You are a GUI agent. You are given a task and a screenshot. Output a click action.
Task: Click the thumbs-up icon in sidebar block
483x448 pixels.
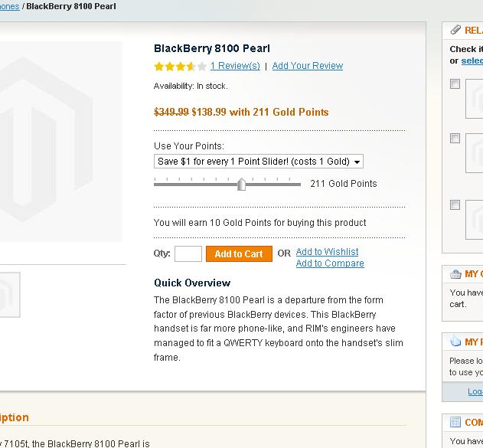(455, 342)
